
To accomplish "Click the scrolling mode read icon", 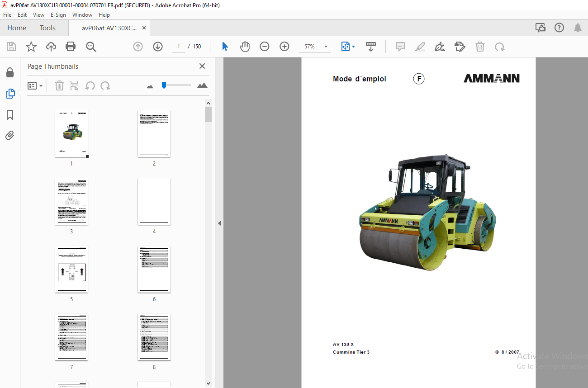I will (x=371, y=47).
